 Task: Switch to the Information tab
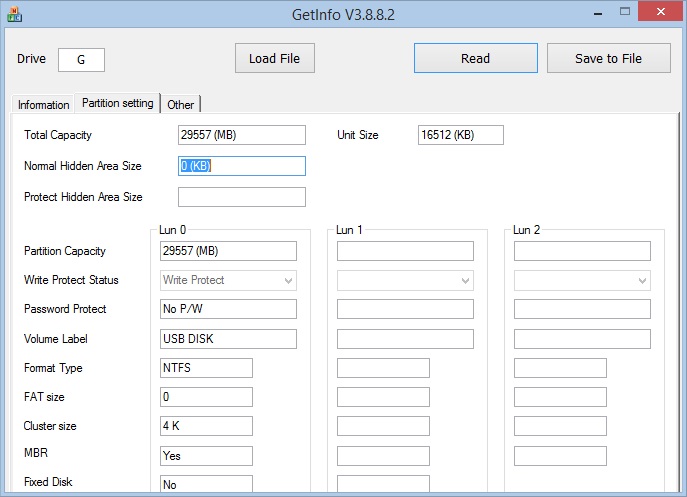pos(43,105)
